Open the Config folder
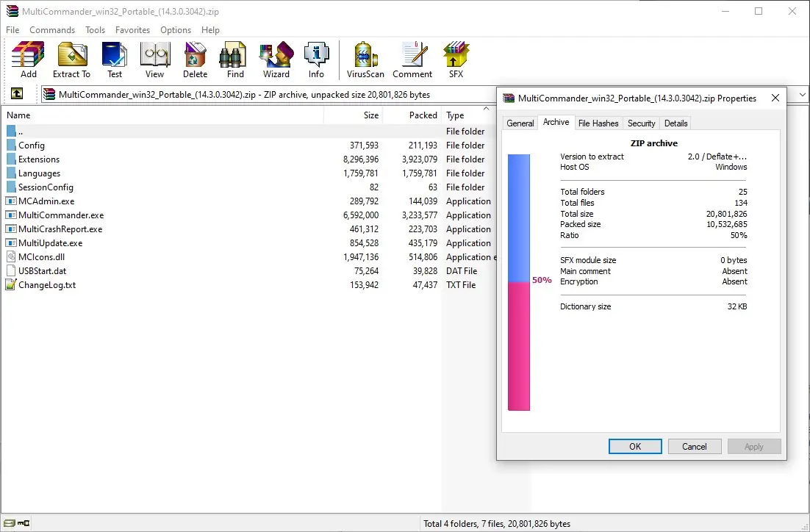This screenshot has width=810, height=532. (34, 145)
